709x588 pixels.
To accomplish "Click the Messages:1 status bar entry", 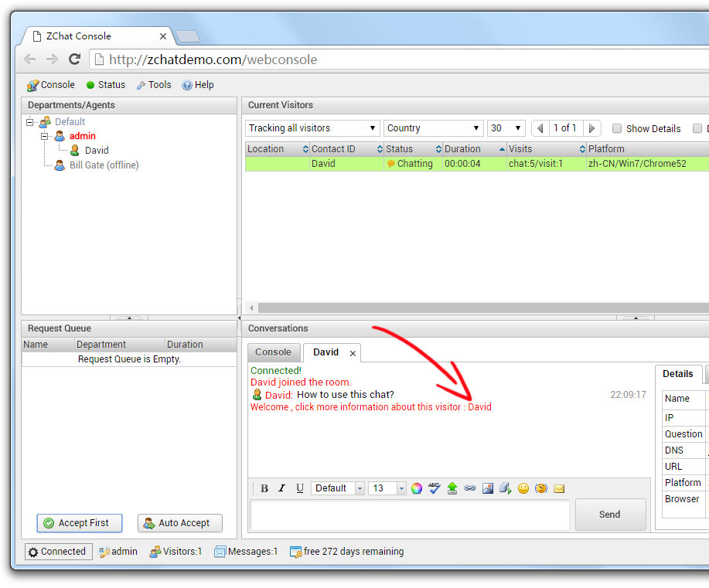I will (x=246, y=552).
